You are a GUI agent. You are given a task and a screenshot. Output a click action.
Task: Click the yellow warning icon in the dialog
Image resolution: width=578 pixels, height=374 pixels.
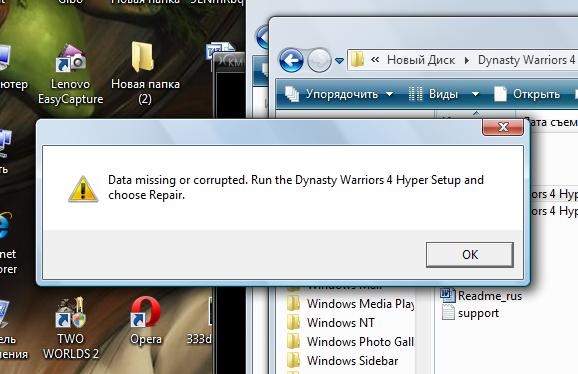pyautogui.click(x=83, y=189)
